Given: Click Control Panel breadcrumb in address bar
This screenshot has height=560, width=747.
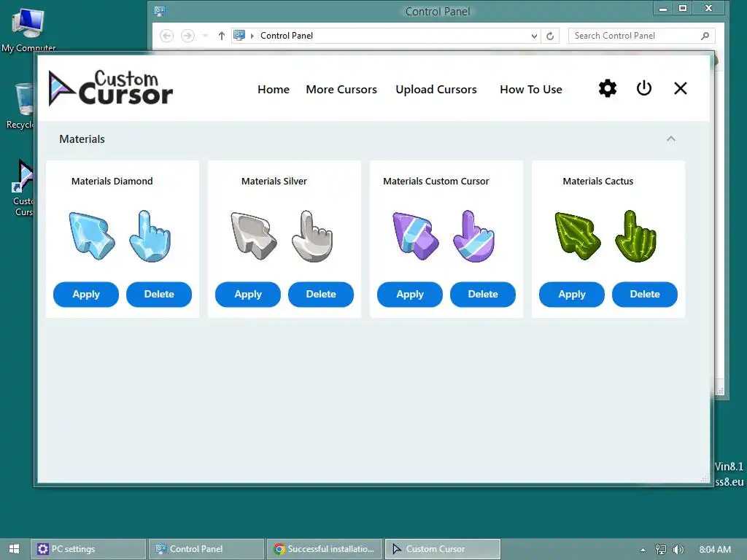Looking at the screenshot, I should point(286,36).
